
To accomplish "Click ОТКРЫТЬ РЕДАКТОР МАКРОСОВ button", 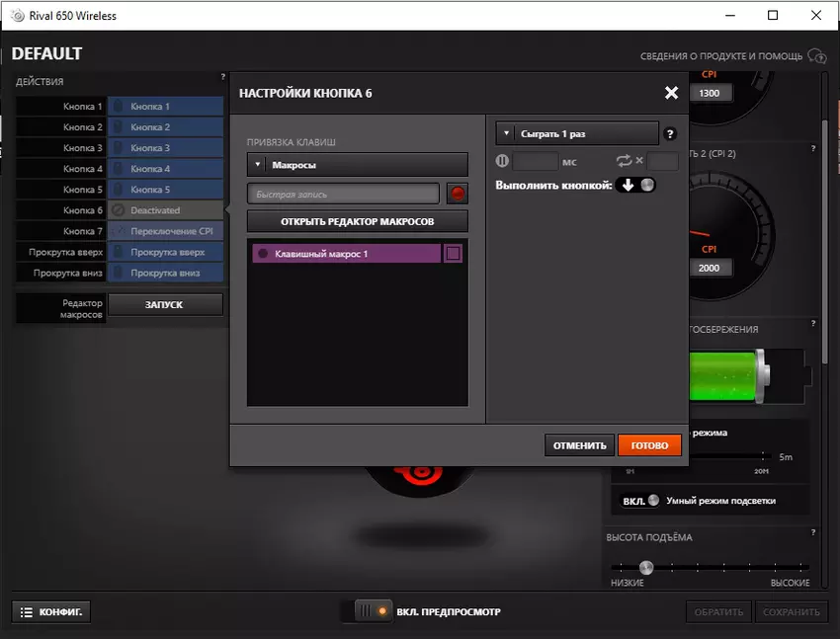I will tap(358, 221).
